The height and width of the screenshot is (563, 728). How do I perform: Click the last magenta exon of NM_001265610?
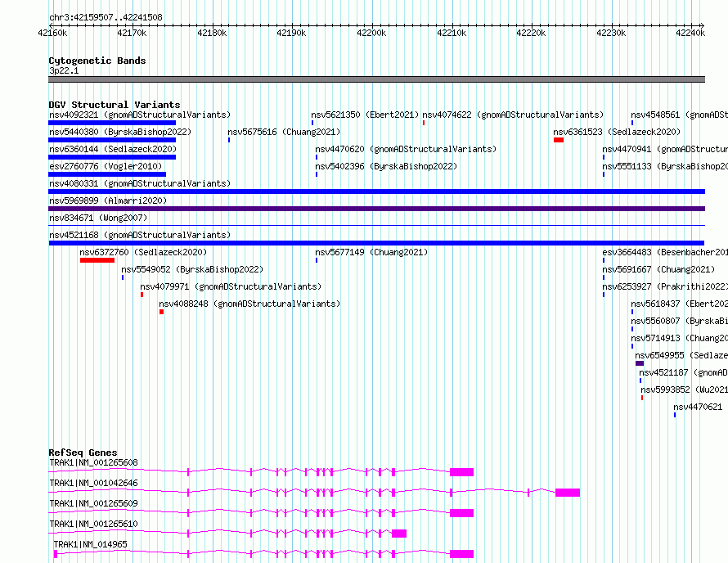coord(399,534)
